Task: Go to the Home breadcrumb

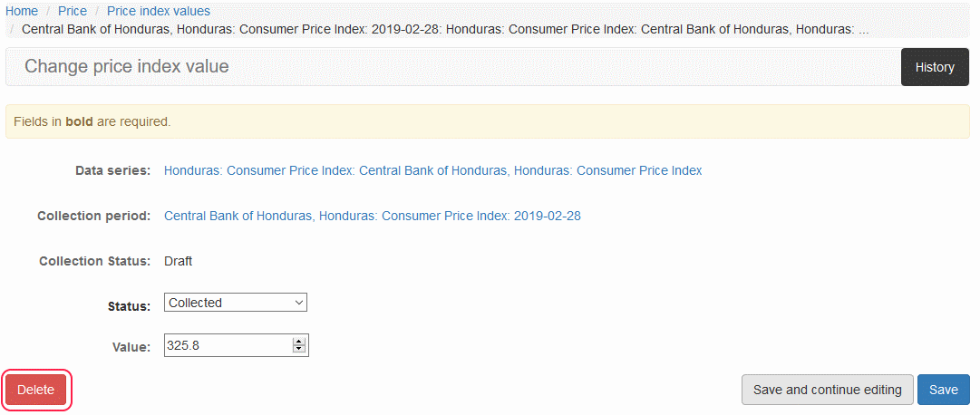Action: (x=22, y=11)
